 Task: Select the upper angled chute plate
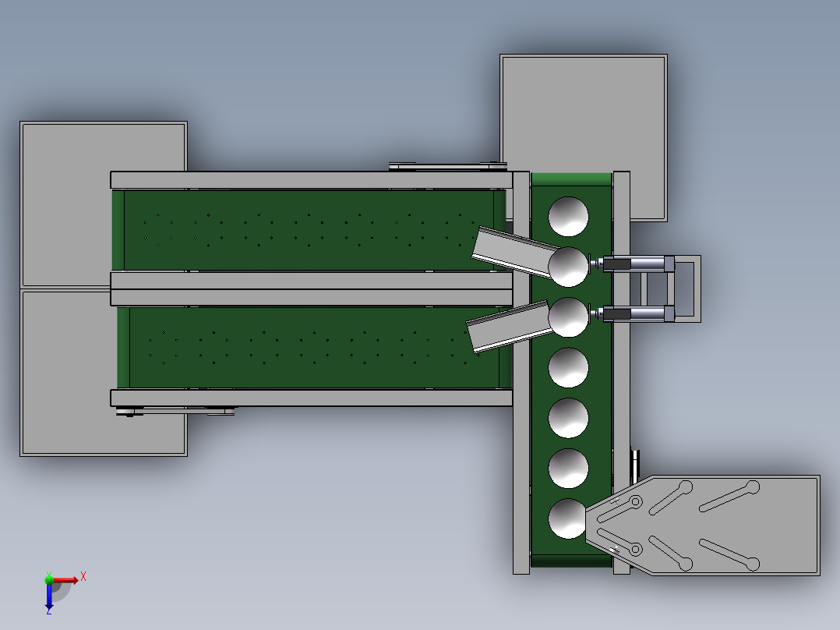click(x=516, y=252)
